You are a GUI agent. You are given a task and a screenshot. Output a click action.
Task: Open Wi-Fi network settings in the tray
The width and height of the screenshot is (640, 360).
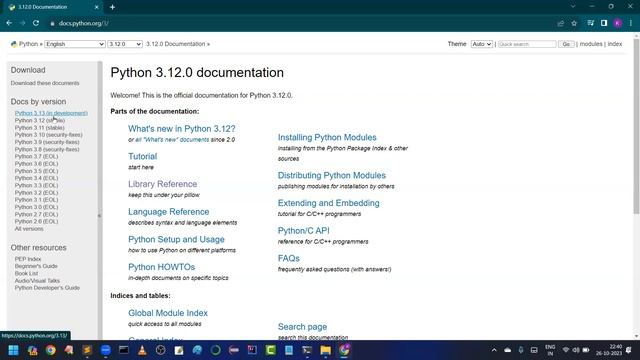[x=566, y=350]
